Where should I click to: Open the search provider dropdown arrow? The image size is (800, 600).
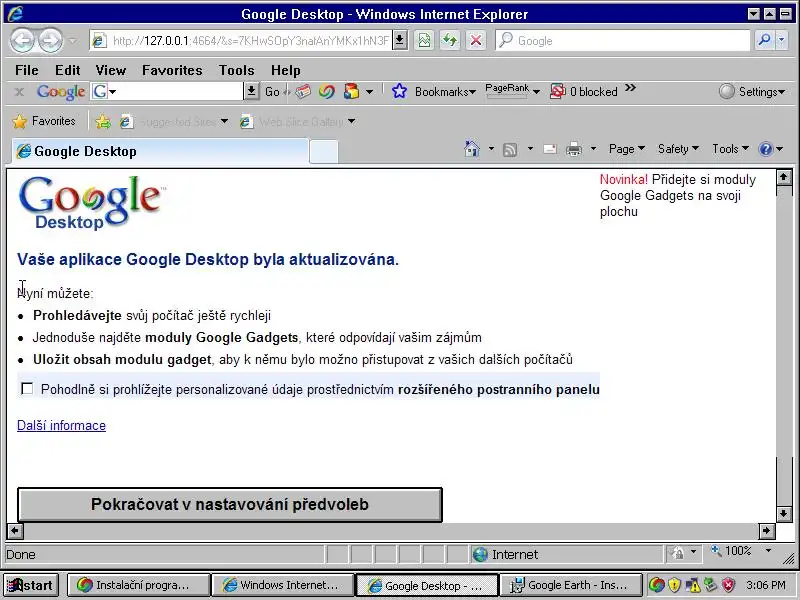(x=782, y=40)
